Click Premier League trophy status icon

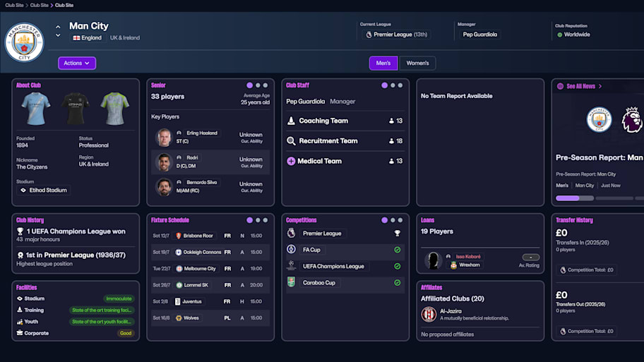click(397, 233)
